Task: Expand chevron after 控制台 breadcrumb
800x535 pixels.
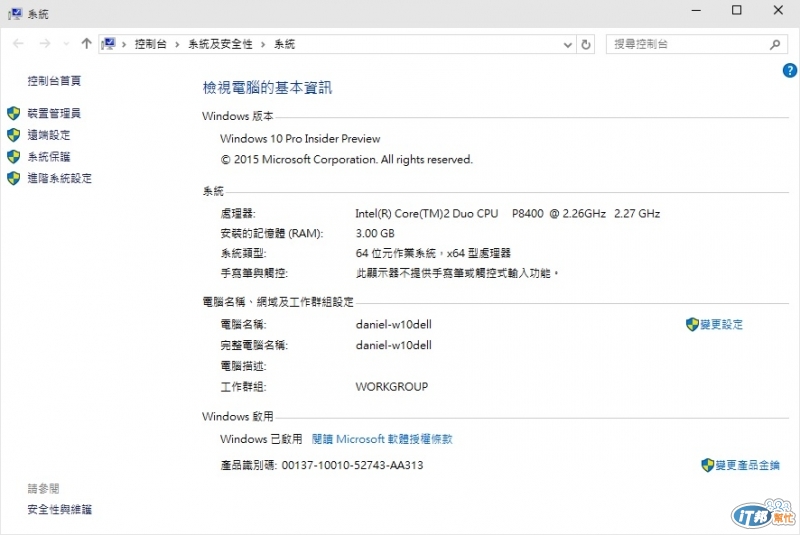Action: pyautogui.click(x=177, y=45)
